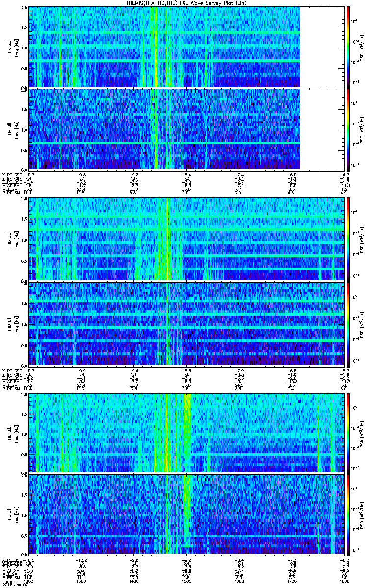This screenshot has height=588, width=368.
Task: Click the "1400" time tick label
Action: (133, 581)
